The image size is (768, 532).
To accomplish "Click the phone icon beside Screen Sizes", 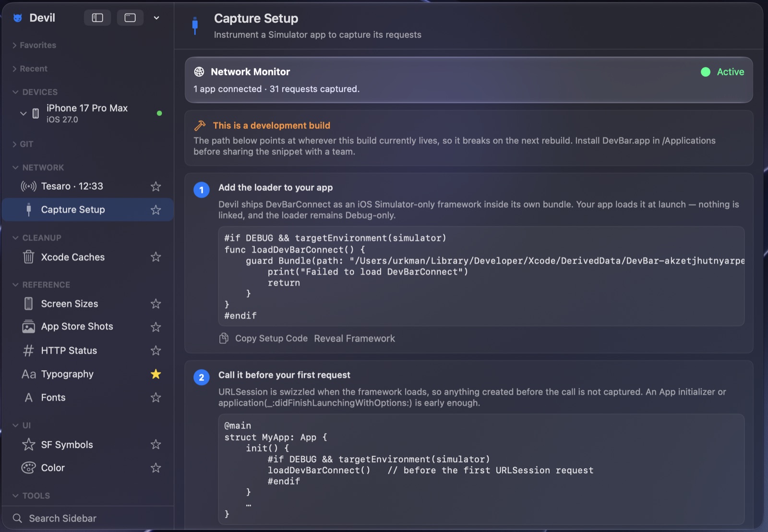I will click(28, 303).
